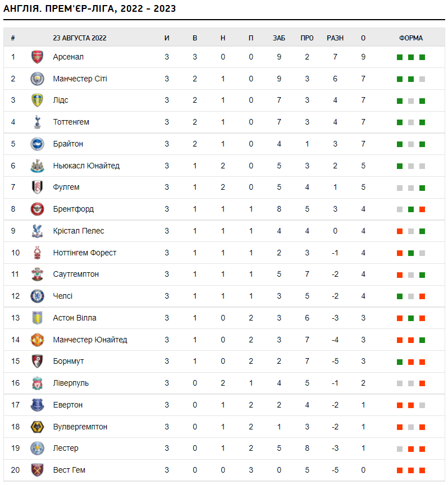This screenshot has width=448, height=485.
Task: Open the Брайтон team link
Action: [68, 144]
